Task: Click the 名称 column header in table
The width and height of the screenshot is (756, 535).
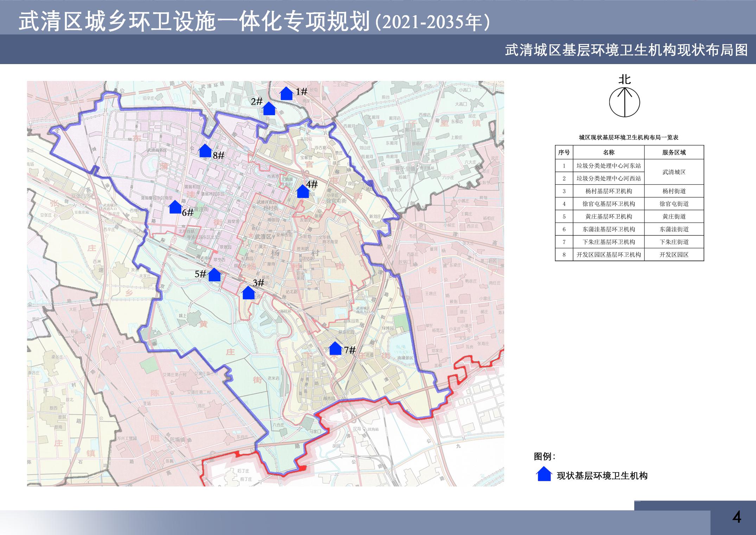Action: [609, 152]
